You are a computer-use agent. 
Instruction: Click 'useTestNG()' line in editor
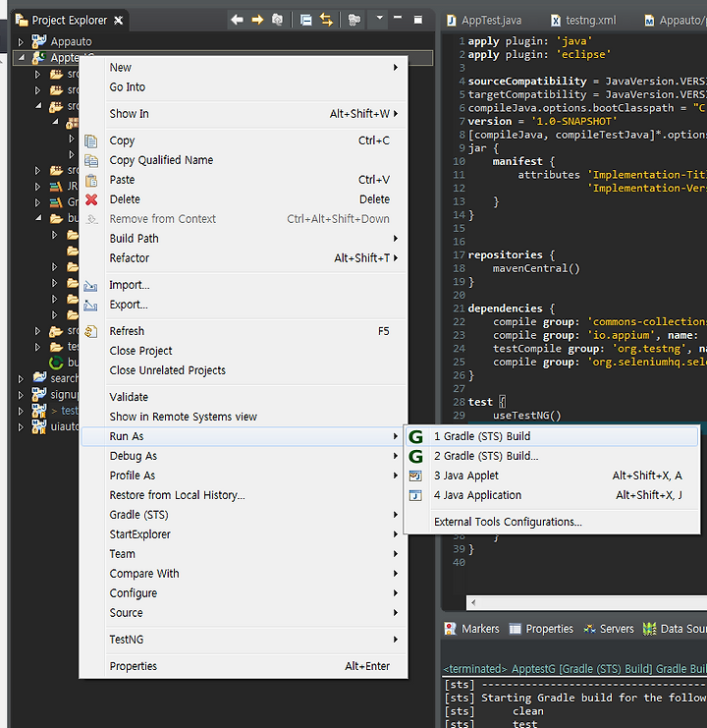click(x=526, y=416)
